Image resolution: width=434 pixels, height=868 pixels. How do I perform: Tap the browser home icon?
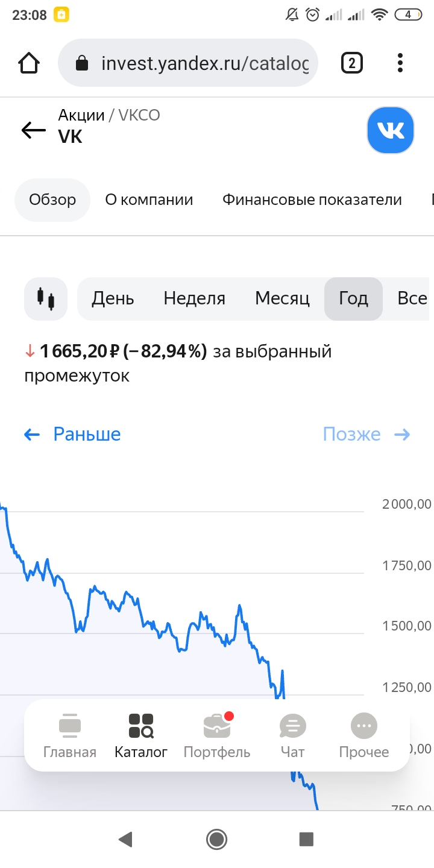point(29,63)
